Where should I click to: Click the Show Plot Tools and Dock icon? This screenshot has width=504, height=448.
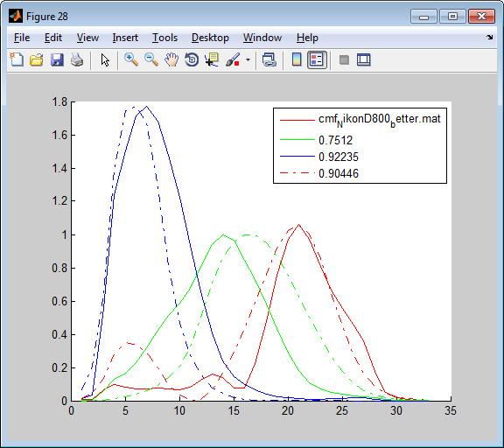click(363, 59)
